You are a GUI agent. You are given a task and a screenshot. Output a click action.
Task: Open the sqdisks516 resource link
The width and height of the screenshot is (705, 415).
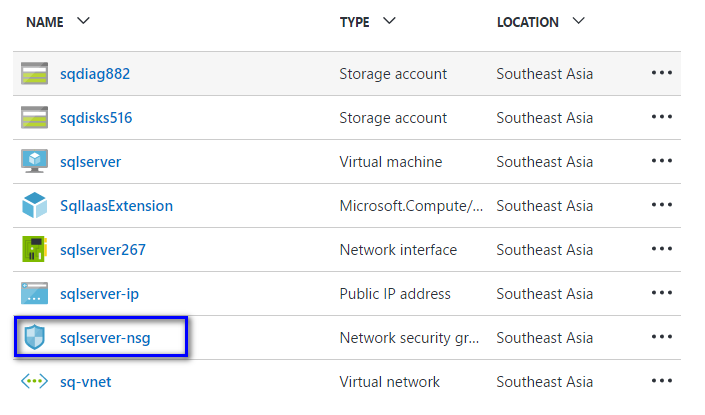96,118
